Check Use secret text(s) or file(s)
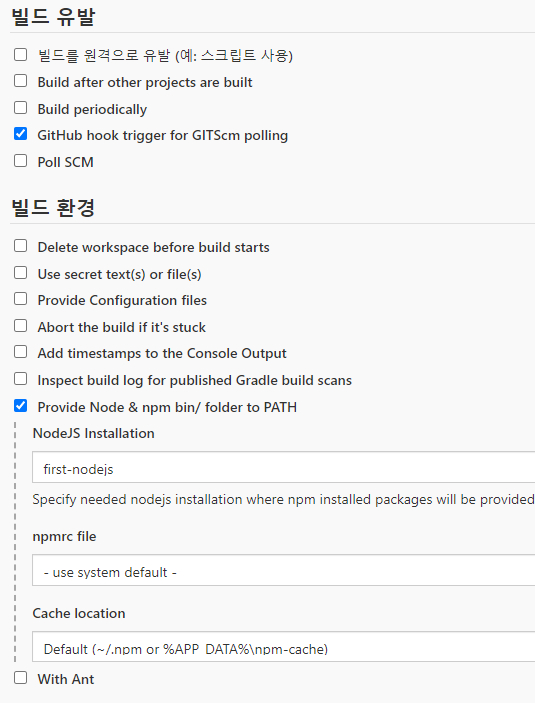The image size is (535, 703). click(x=21, y=273)
